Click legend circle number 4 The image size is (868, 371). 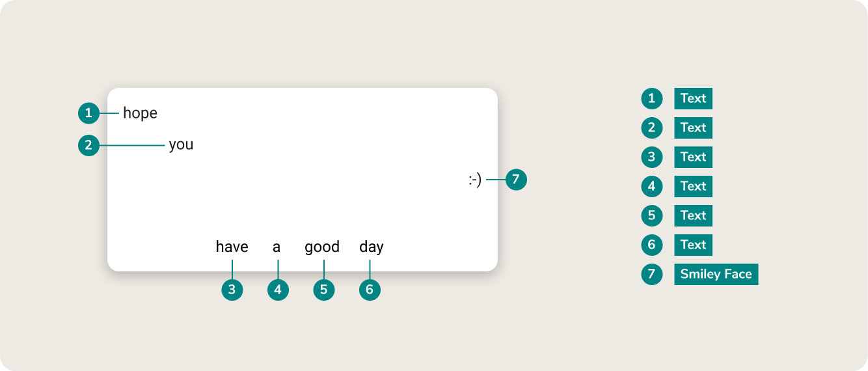point(652,186)
